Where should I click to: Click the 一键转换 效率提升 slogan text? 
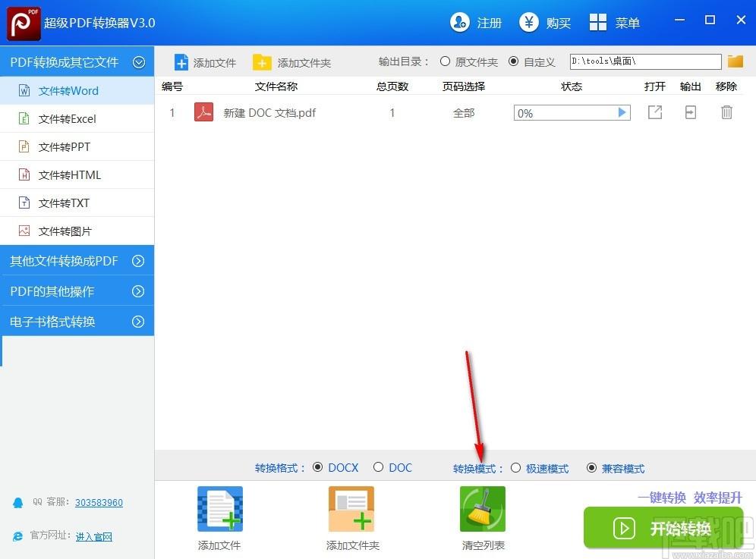690,498
